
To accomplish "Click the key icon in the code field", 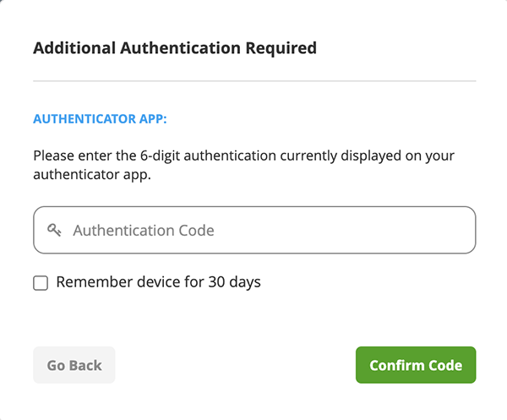I will pyautogui.click(x=54, y=230).
